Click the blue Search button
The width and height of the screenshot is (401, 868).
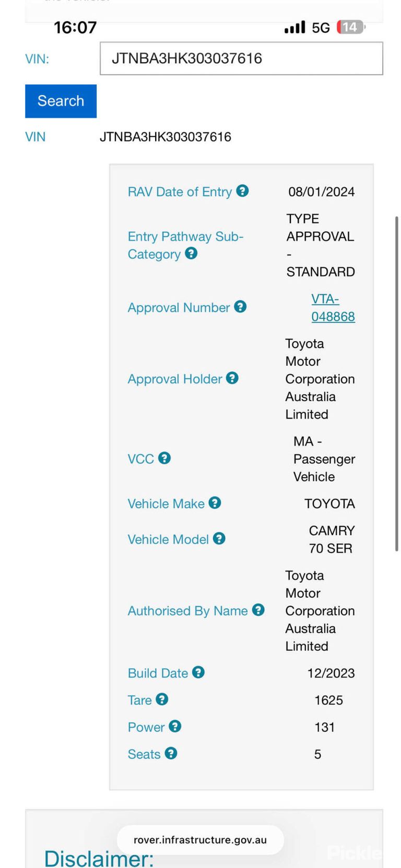(x=61, y=101)
